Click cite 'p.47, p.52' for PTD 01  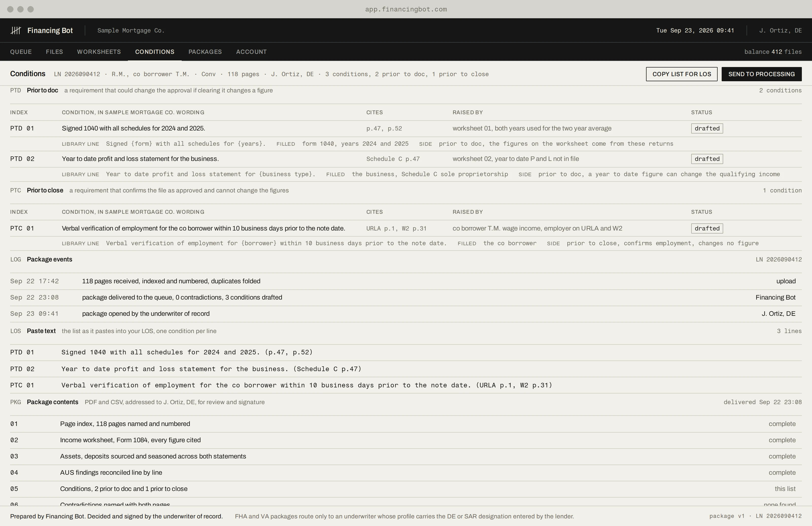[x=384, y=128]
